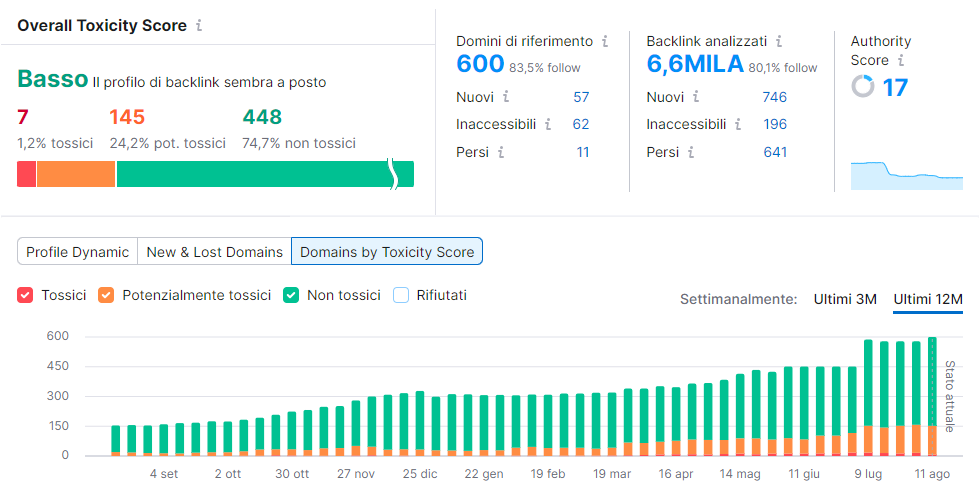Click the chart bar above 9 lug

pyautogui.click(x=868, y=398)
